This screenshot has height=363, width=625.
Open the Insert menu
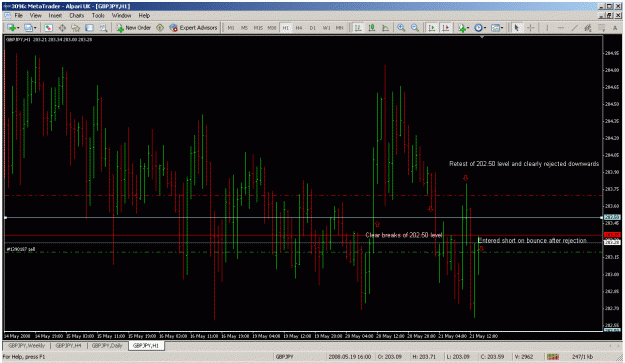coord(55,16)
